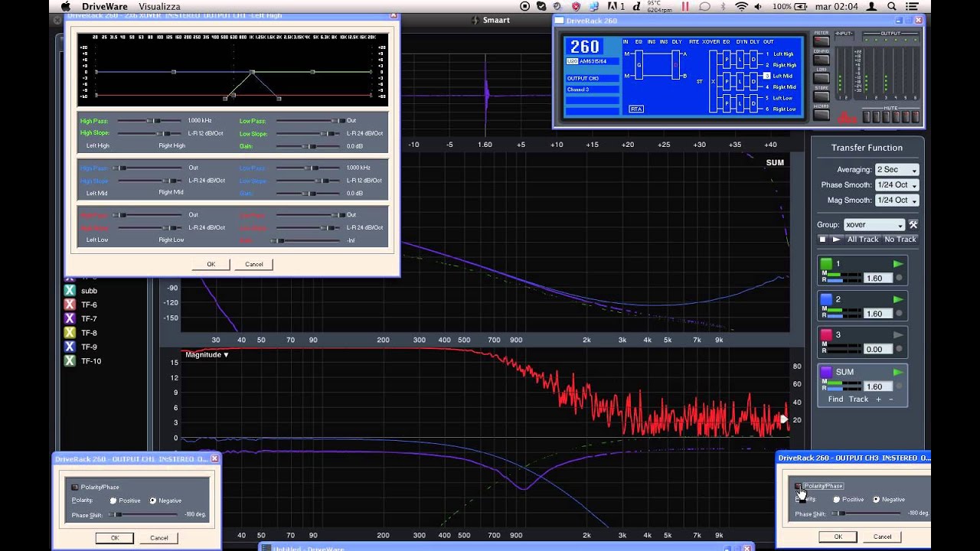Screen dimensions: 980x551
Task: Select Negative polarity in OUTPUT CH1 window
Action: pyautogui.click(x=153, y=500)
